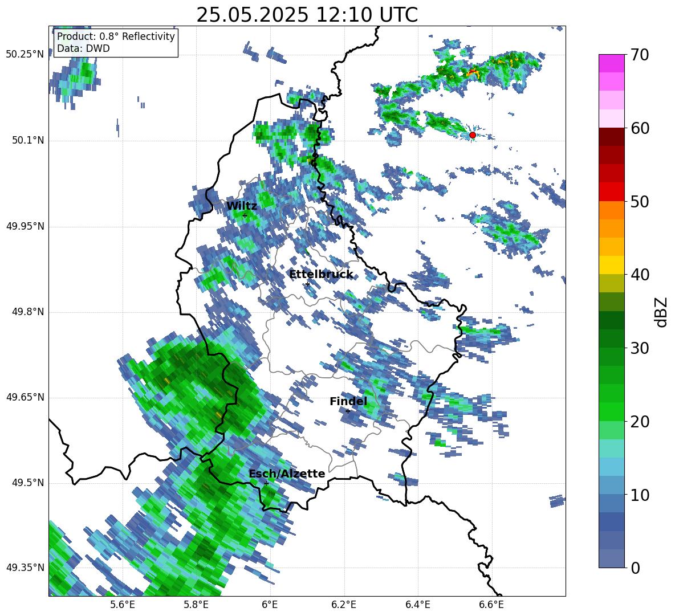Click the 6.4°E longitude label
The width and height of the screenshot is (675, 616).
[417, 605]
